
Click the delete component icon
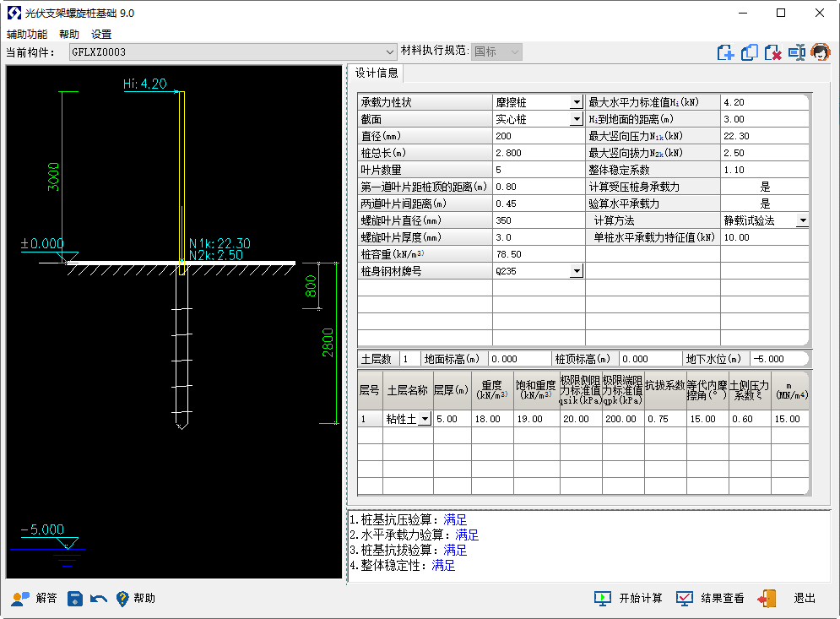(x=772, y=52)
